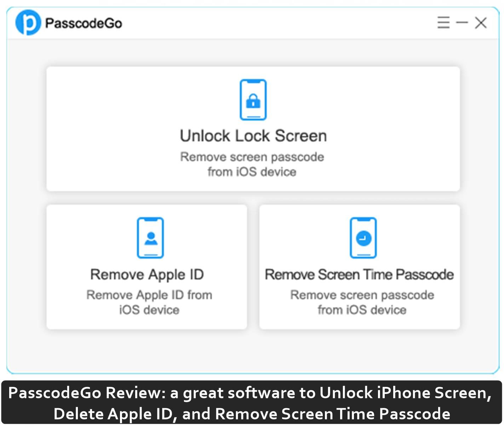Open the Remove Screen Time Passcode heading
504x428 pixels.
tap(359, 274)
